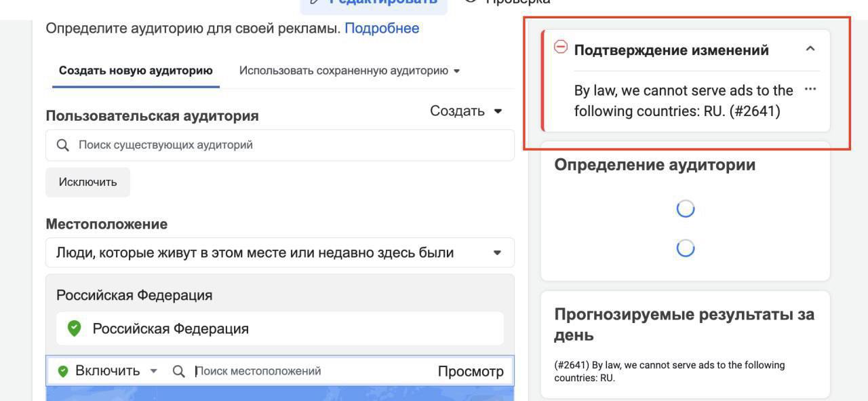Click the magnifier icon in location search
Screen dimensions: 868x401
(179, 371)
